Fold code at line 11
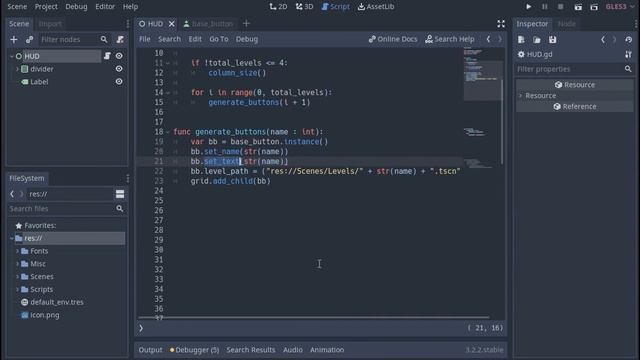This screenshot has width=640, height=360. (168, 63)
